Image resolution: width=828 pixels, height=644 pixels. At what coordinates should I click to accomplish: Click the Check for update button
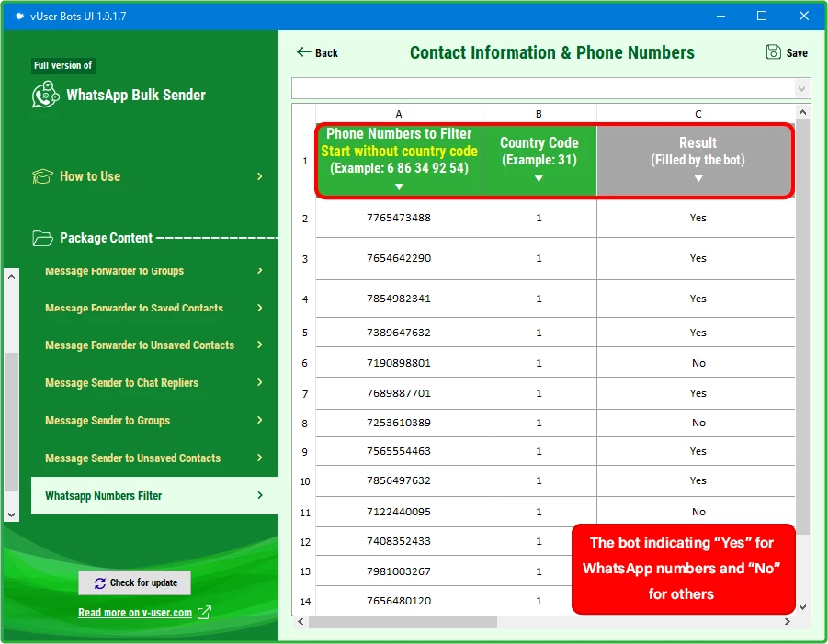pyautogui.click(x=135, y=582)
